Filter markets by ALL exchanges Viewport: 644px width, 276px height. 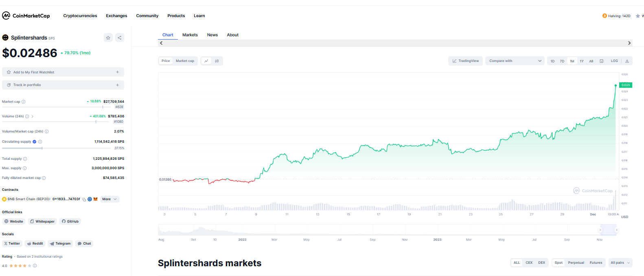517,263
